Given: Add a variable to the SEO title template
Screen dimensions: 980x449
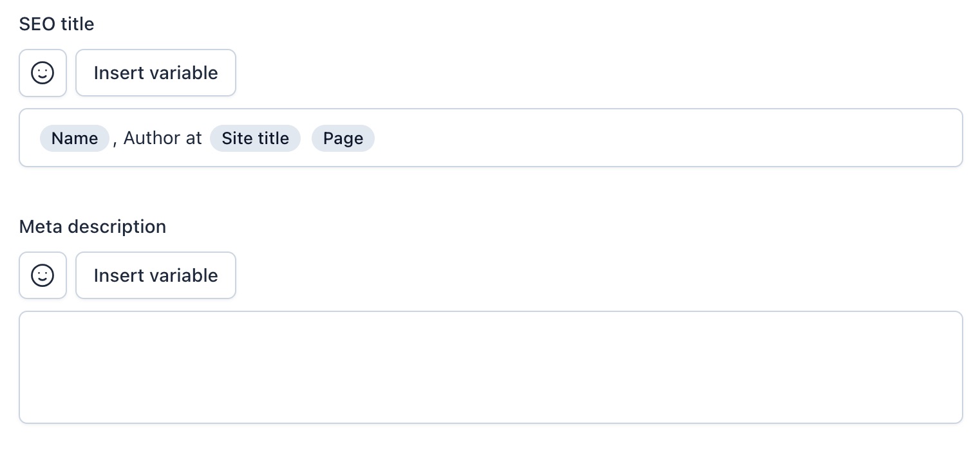Looking at the screenshot, I should click(156, 73).
